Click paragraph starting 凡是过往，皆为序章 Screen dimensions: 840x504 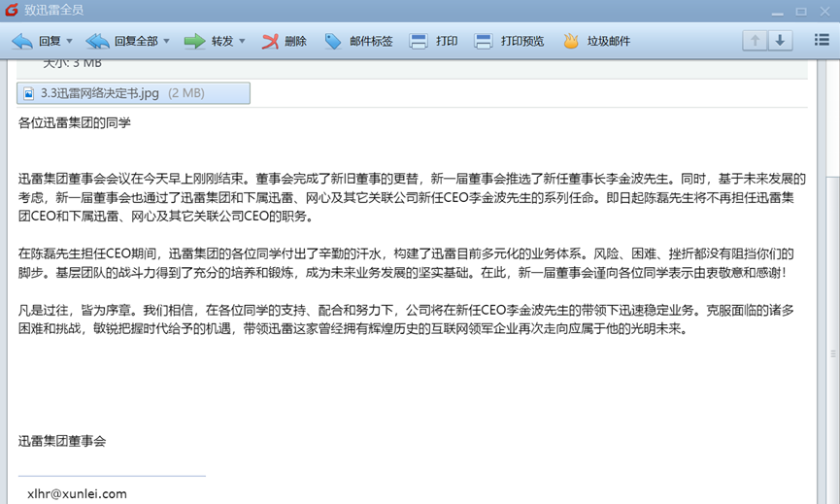pyautogui.click(x=406, y=319)
